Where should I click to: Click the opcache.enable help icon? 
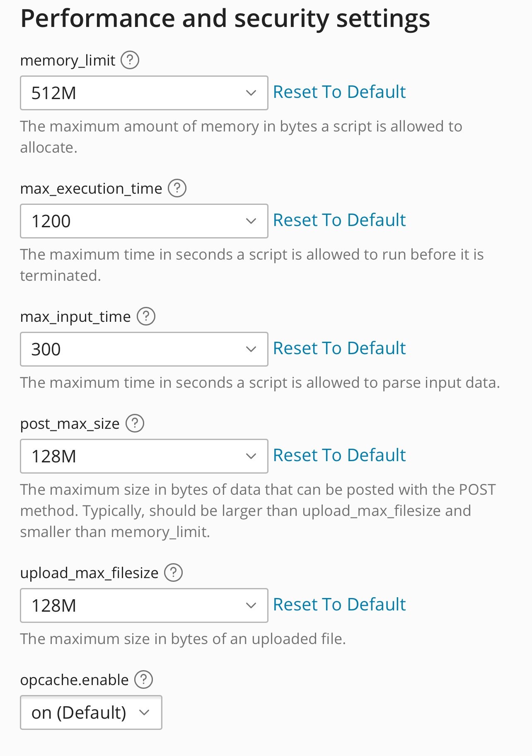pos(144,680)
